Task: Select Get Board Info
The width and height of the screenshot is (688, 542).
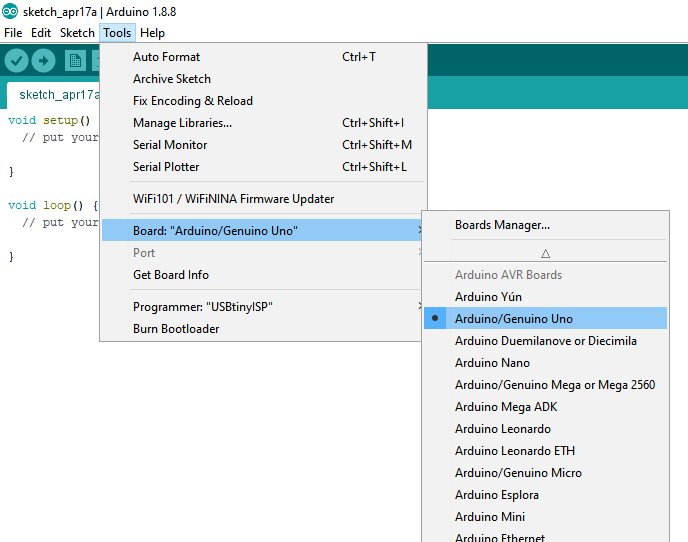Action: tap(262, 274)
